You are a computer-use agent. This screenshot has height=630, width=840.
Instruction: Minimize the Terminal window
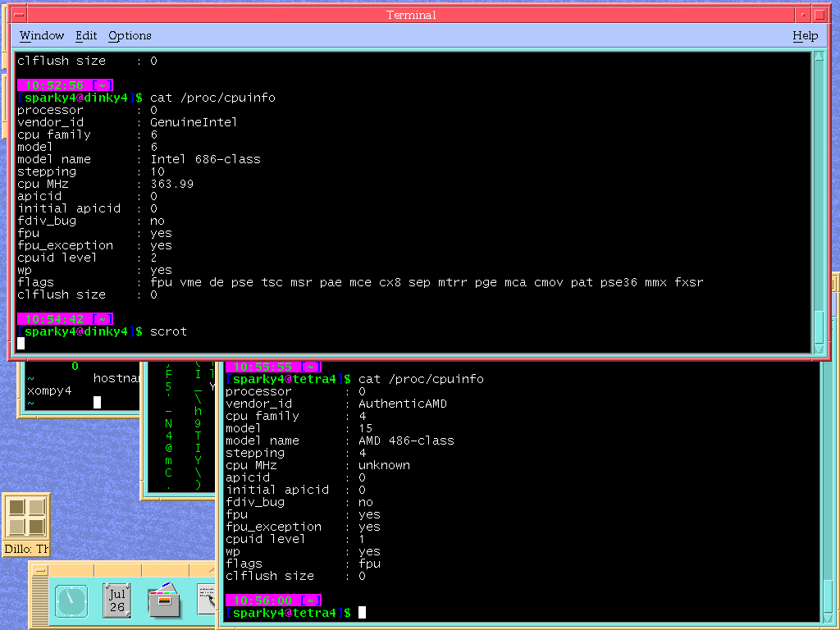point(802,15)
